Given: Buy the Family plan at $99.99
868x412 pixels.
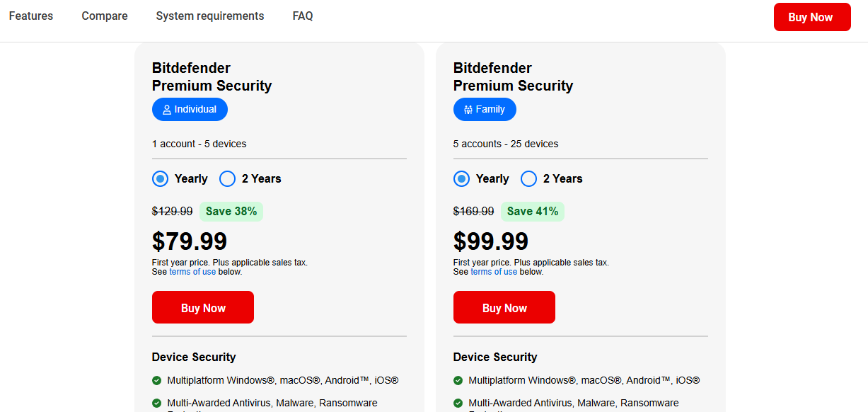Looking at the screenshot, I should (504, 307).
